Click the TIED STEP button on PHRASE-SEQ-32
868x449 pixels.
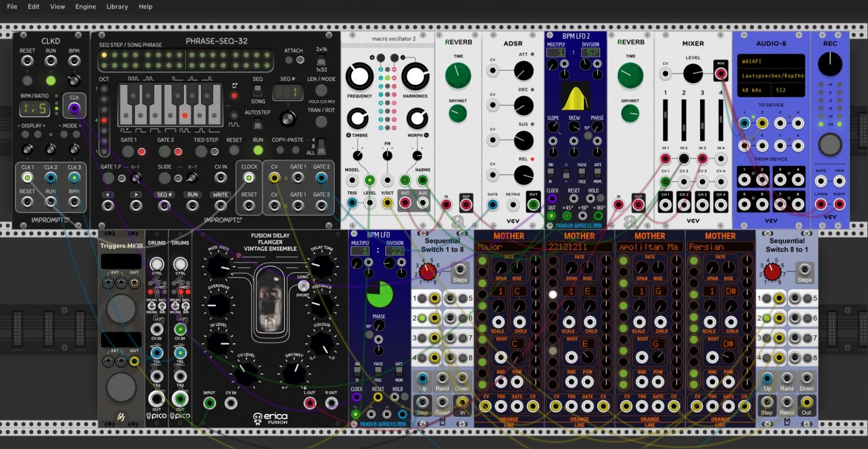click(x=202, y=151)
